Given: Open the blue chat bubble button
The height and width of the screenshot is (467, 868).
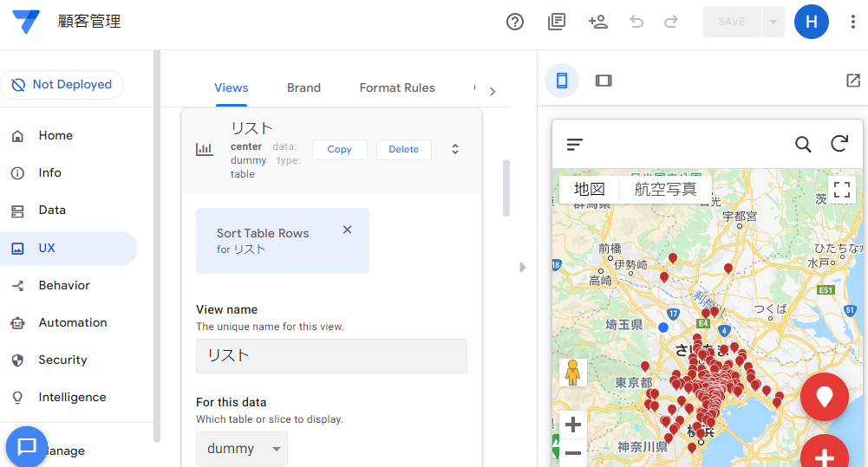Looking at the screenshot, I should click(x=27, y=446).
